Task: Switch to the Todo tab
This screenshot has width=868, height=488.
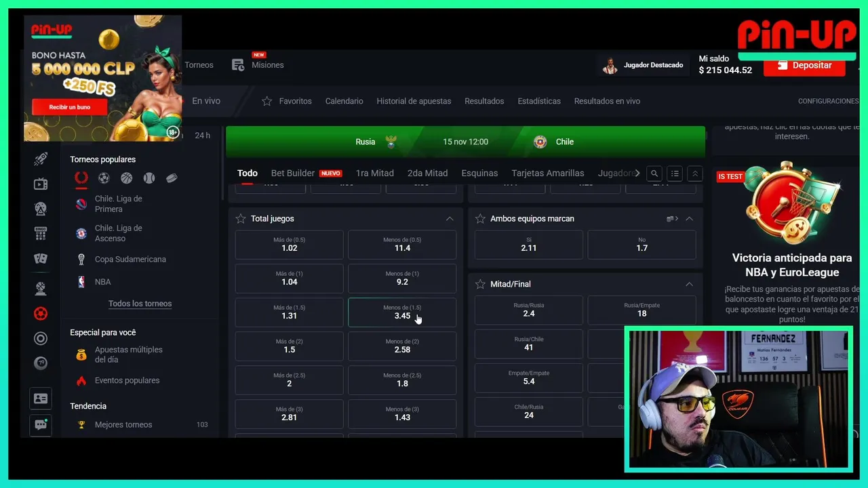Action: tap(248, 174)
